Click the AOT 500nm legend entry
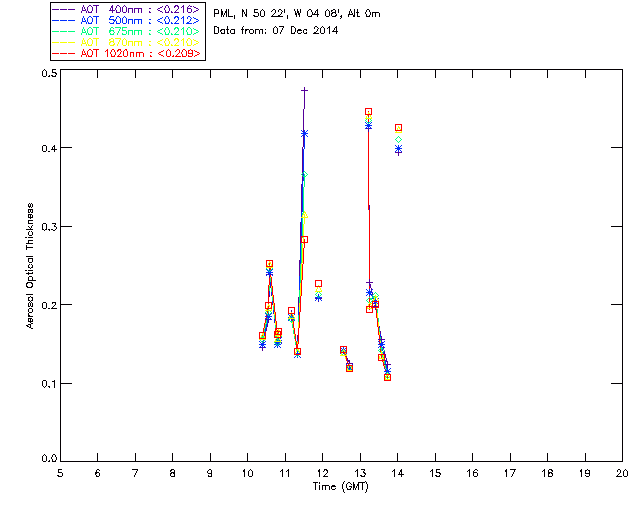The height and width of the screenshot is (512, 640). [x=127, y=20]
